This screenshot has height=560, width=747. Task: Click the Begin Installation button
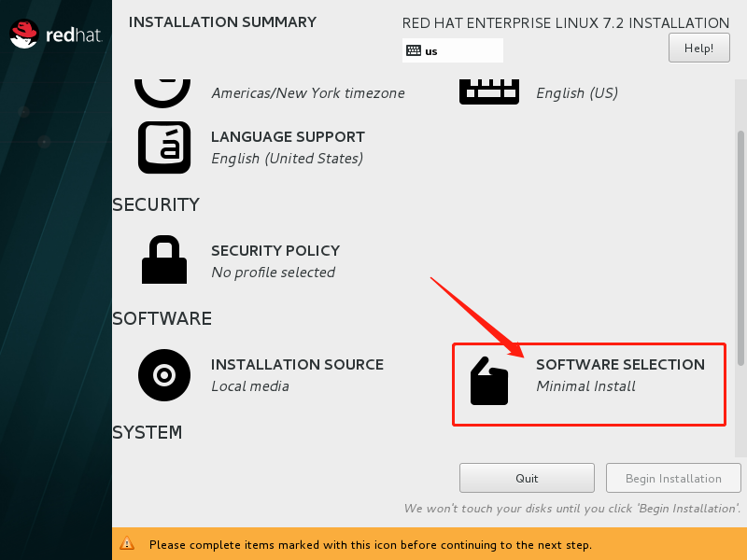coord(673,478)
